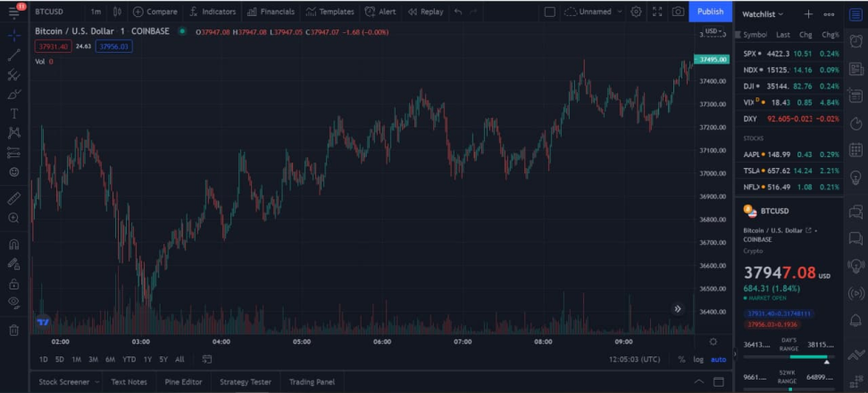Select the ruler measure tool
Viewport: 868px width, 393px height.
pyautogui.click(x=14, y=198)
